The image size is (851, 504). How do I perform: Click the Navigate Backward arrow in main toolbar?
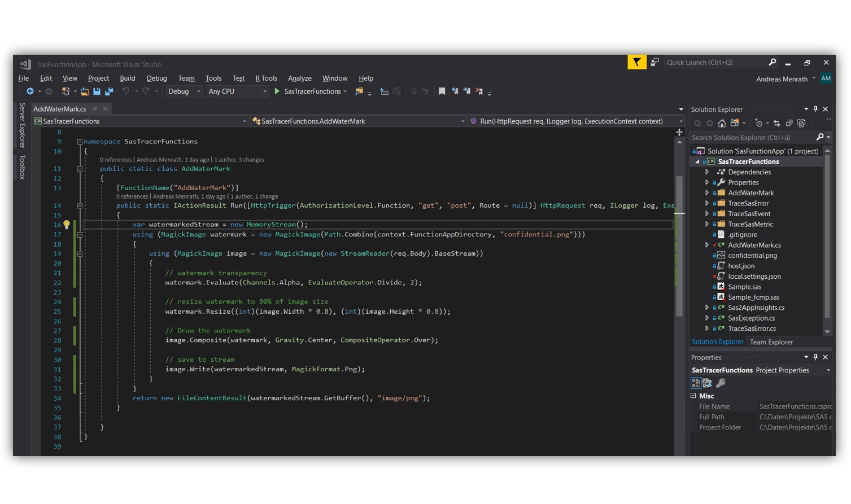pyautogui.click(x=30, y=91)
